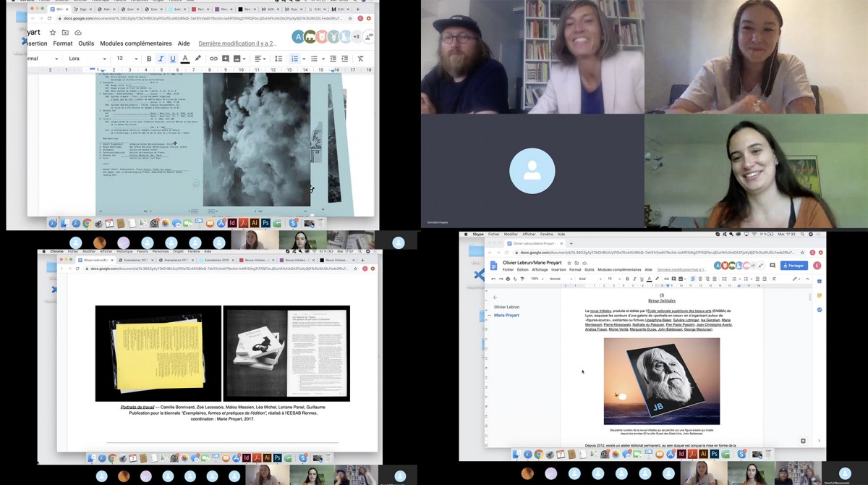
Task: Select Marie Proyart in the document outline
Action: [506, 316]
